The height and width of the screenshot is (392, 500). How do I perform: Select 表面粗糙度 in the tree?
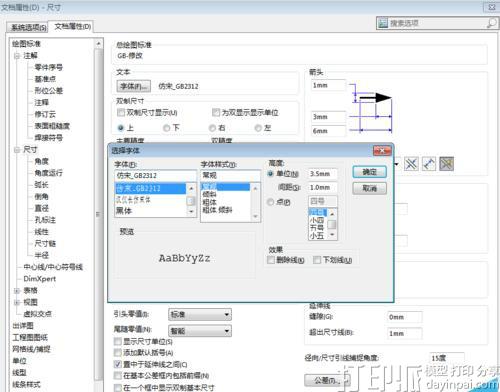(52, 126)
